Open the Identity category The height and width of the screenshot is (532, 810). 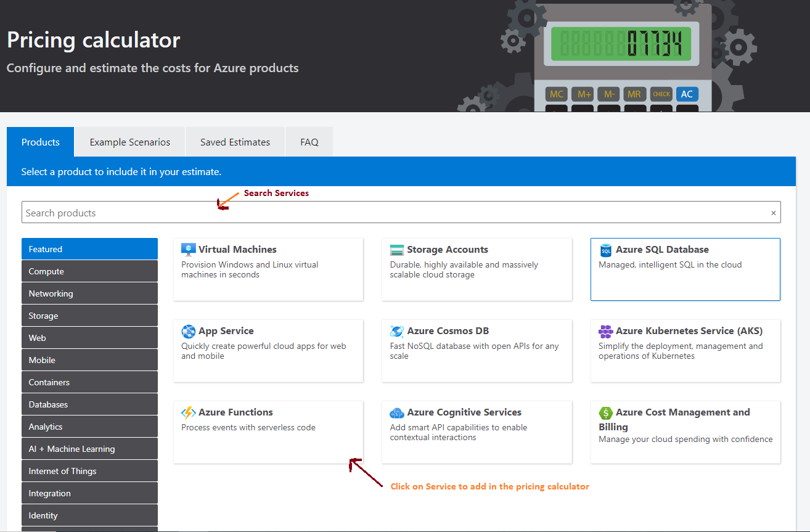pos(89,515)
